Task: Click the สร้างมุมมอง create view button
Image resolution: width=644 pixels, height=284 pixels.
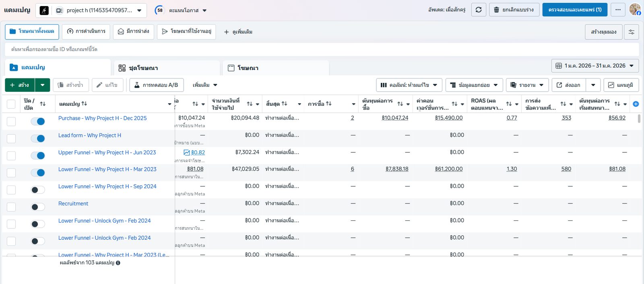Action: pos(603,32)
